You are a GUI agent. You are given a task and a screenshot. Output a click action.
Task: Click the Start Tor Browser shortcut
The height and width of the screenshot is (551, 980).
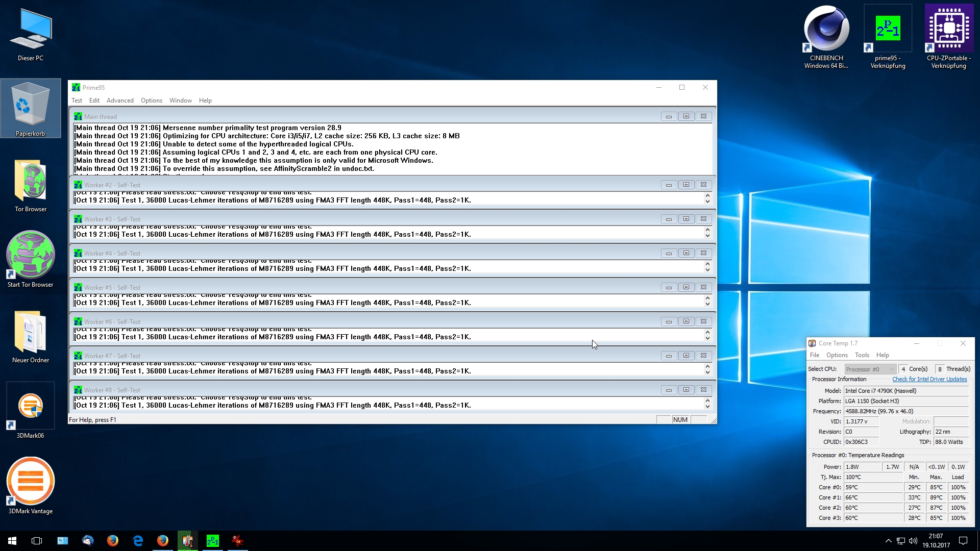[31, 255]
